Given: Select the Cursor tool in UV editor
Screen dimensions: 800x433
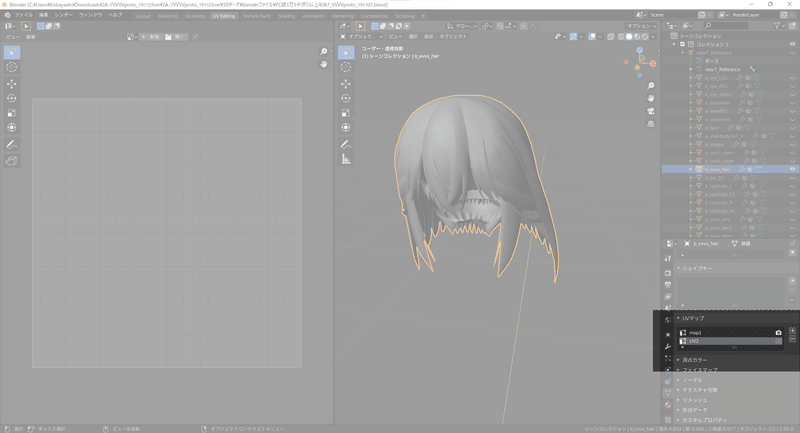Looking at the screenshot, I should tap(12, 67).
